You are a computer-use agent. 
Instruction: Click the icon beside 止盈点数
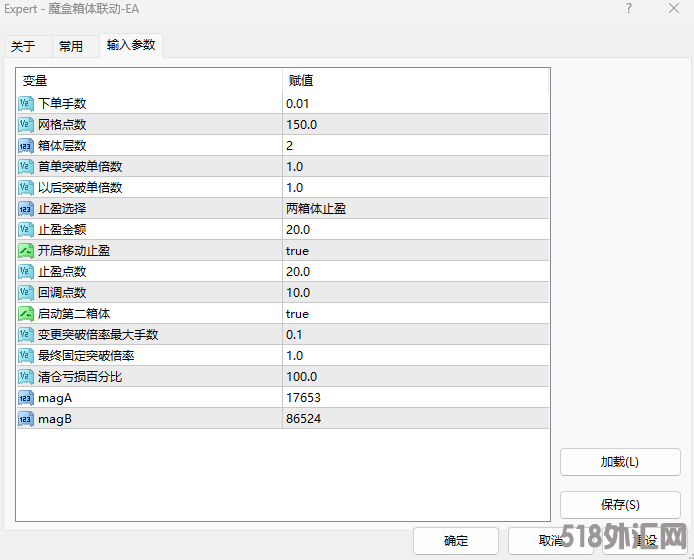(x=26, y=272)
